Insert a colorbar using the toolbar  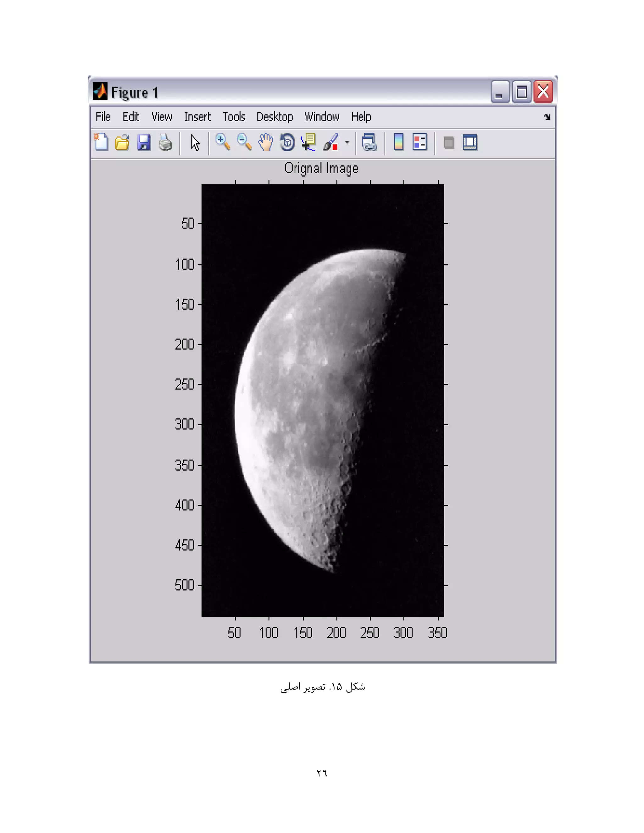(399, 142)
